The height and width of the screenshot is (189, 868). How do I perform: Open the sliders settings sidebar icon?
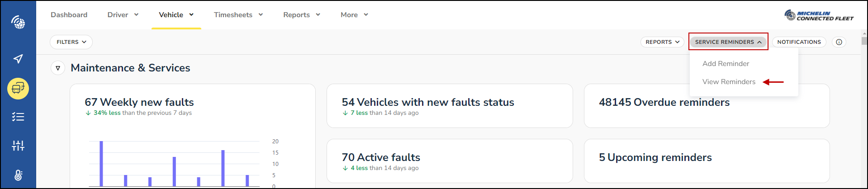click(x=18, y=146)
